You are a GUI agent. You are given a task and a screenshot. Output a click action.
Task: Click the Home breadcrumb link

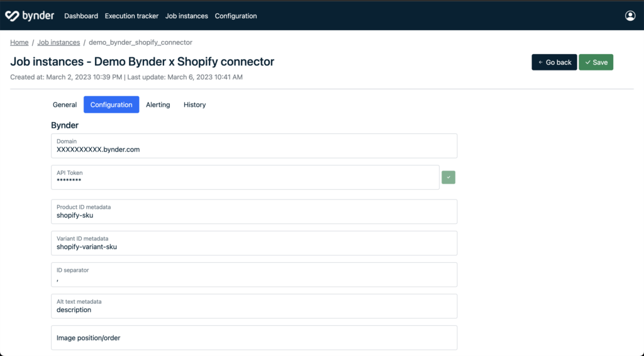[x=19, y=42]
